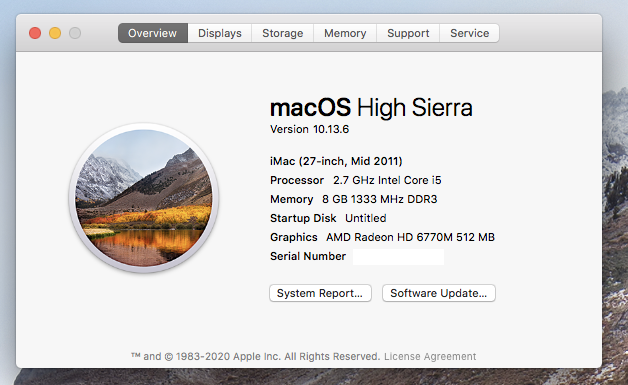Open System Report
Screen dimensions: 628x385
(x=320, y=293)
